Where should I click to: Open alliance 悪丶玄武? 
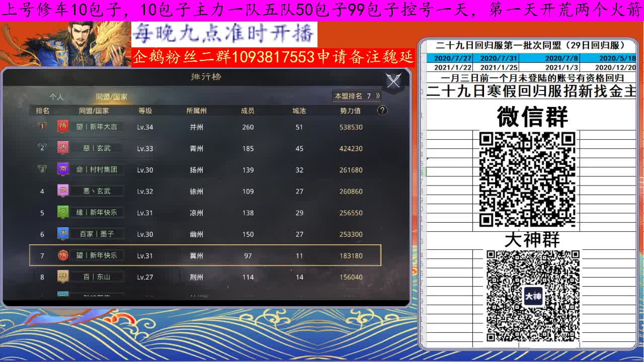97,191
